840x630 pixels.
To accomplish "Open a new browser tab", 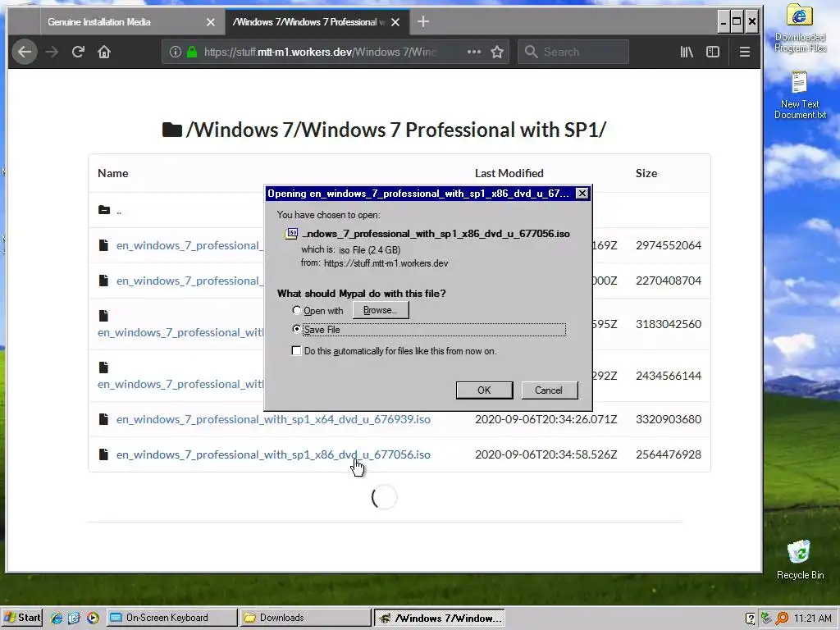I will 423,21.
